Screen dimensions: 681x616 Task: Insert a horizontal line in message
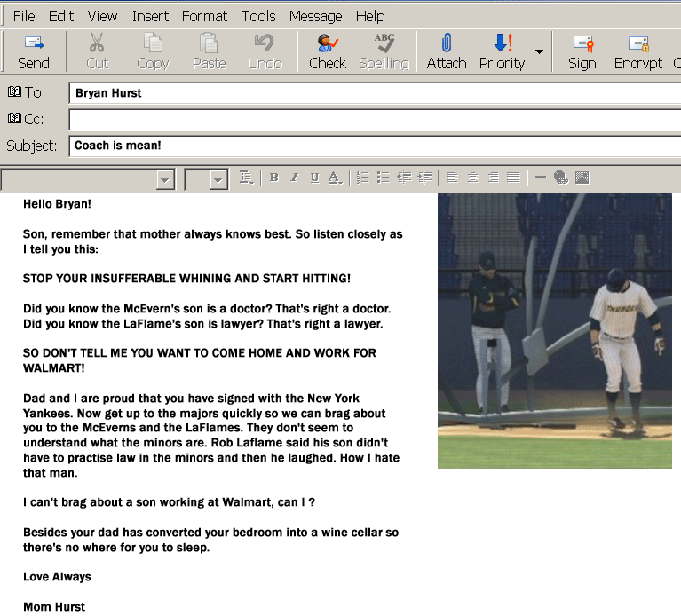pos(541,178)
